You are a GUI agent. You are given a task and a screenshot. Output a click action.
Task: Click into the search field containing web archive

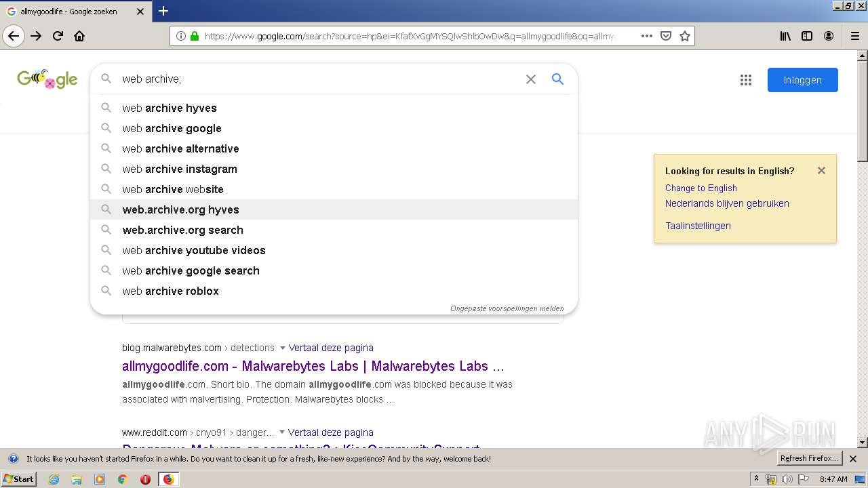click(x=319, y=79)
